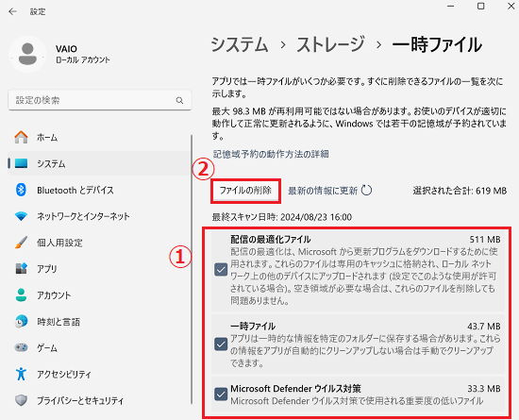The width and height of the screenshot is (519, 420).
Task: Go to ストレージ in breadcrumb
Action: point(330,44)
